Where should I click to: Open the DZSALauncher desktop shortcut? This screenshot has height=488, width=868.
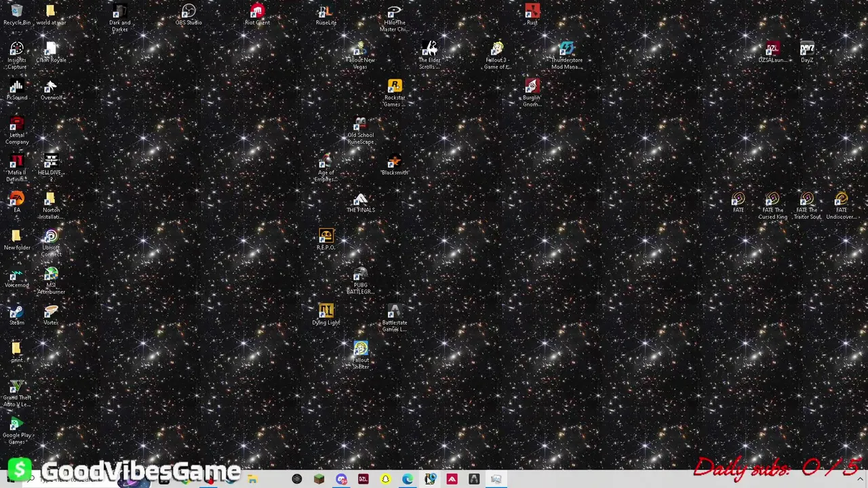point(772,52)
